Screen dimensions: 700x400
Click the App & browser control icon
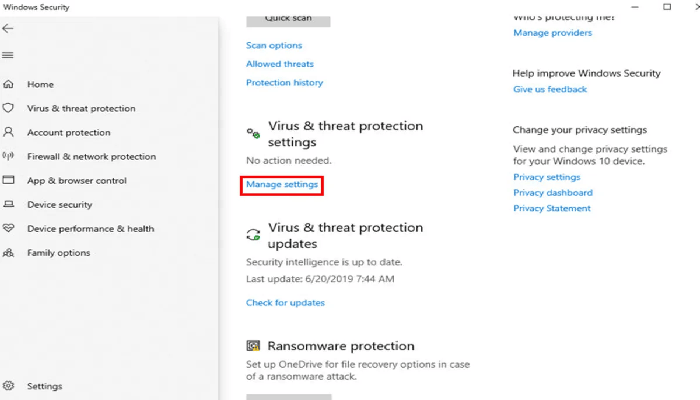coord(9,180)
